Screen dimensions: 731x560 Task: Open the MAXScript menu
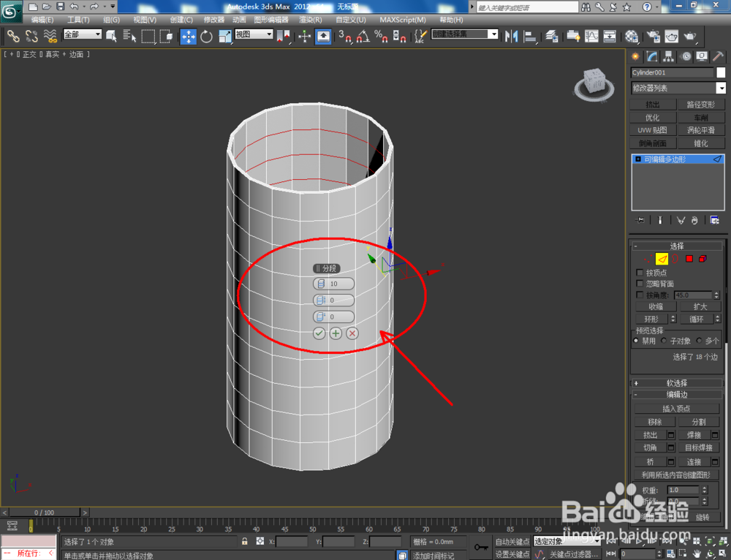coord(402,20)
